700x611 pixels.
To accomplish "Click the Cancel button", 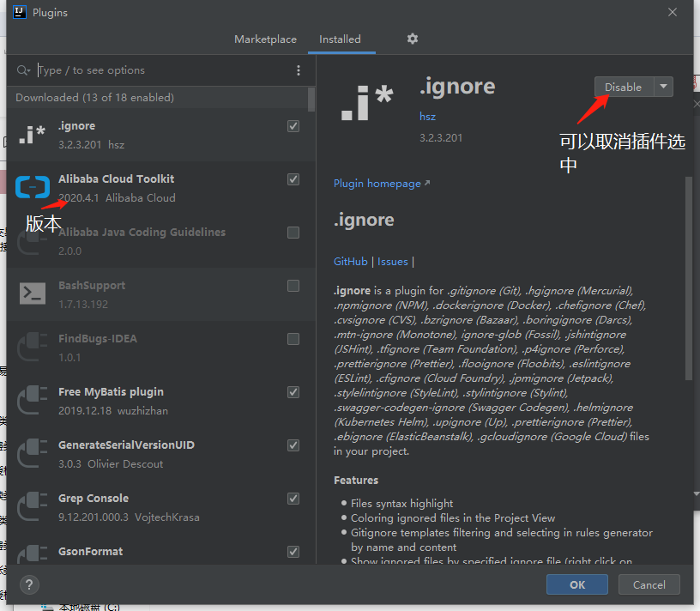I will coord(649,584).
